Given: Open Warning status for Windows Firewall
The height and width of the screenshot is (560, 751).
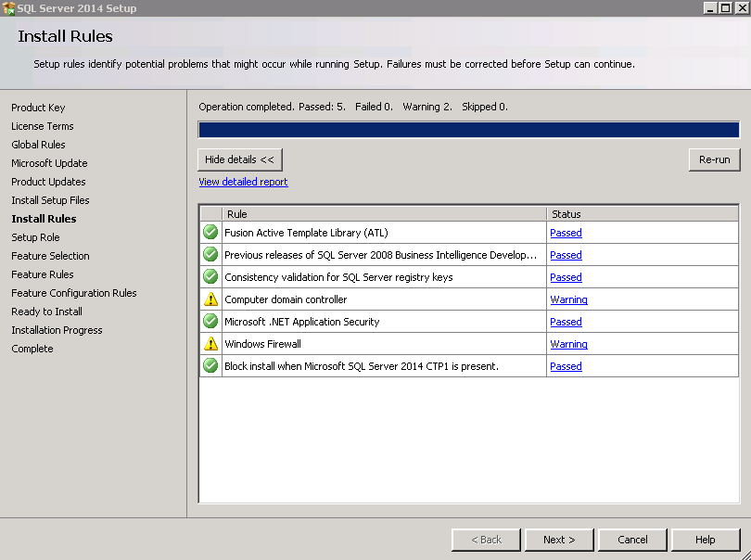Looking at the screenshot, I should point(568,344).
